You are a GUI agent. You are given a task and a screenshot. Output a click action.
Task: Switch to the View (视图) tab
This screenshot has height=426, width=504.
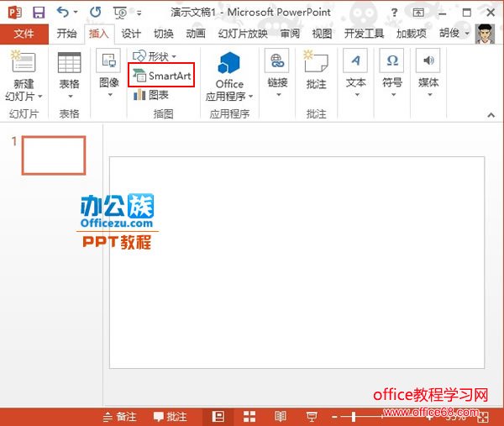[x=322, y=34]
